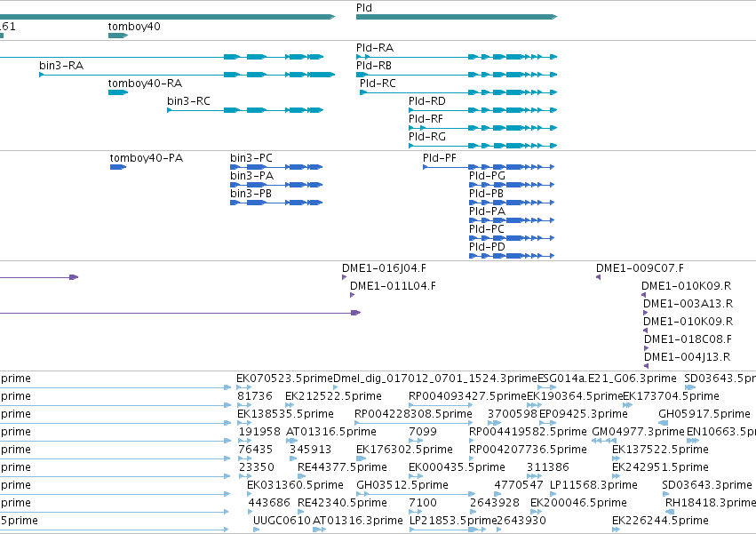Select the Pld-PA protein label

pos(487,211)
